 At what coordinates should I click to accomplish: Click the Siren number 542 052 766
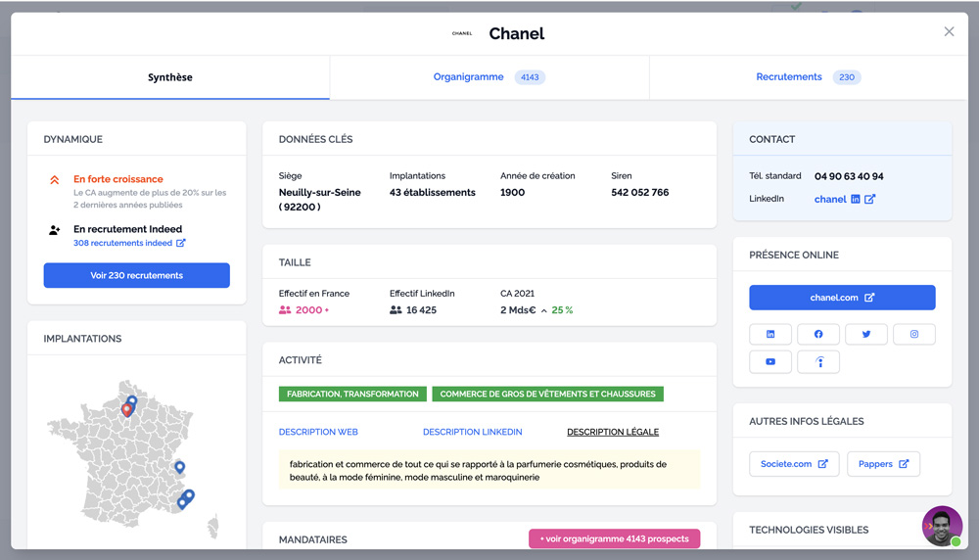(640, 192)
